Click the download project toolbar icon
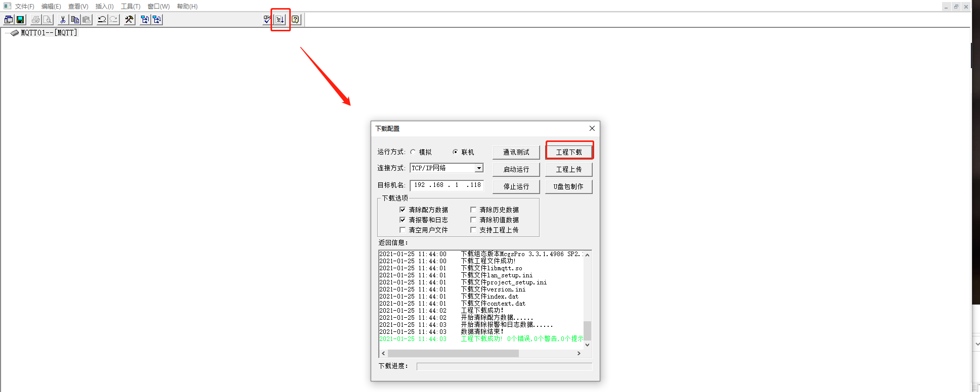 pyautogui.click(x=280, y=20)
